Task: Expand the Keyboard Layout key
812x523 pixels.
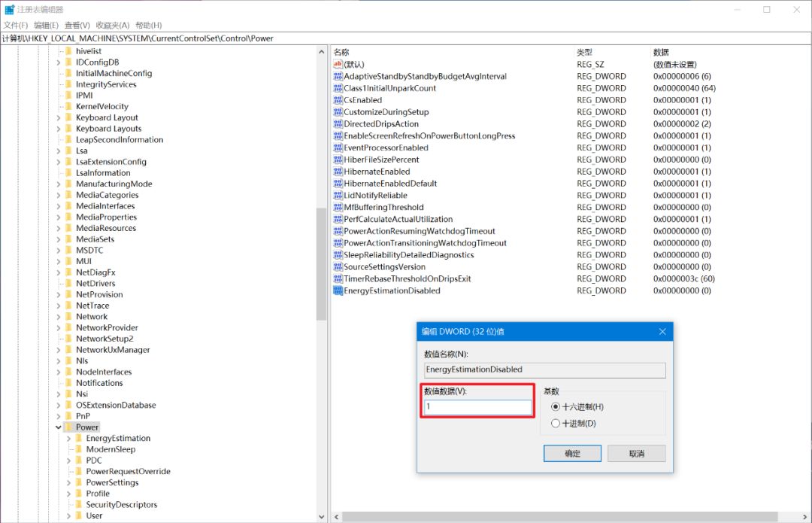Action: pos(58,117)
